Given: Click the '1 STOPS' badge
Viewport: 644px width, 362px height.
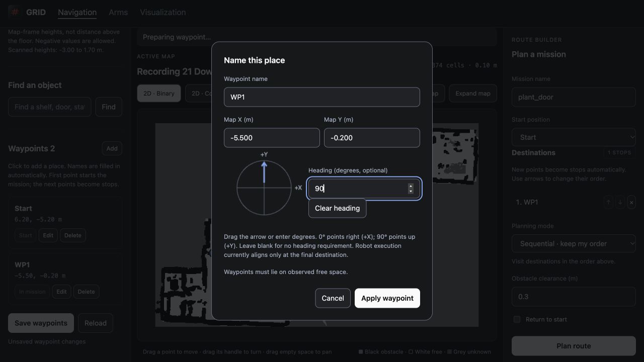Looking at the screenshot, I should 619,152.
